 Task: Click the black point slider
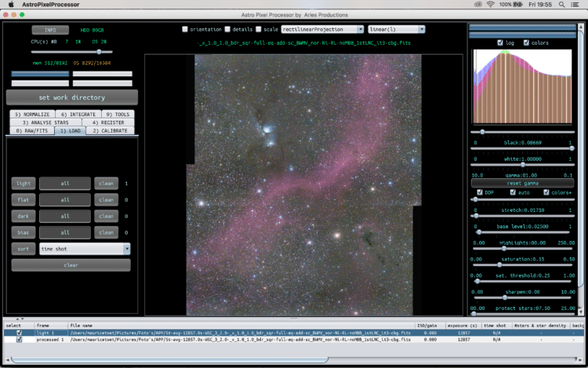[x=522, y=132]
